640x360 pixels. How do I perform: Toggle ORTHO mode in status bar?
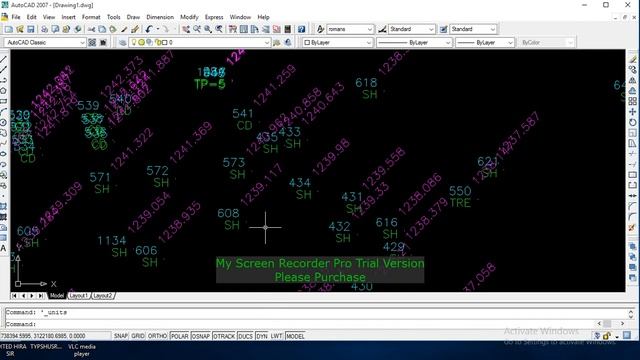[158, 336]
